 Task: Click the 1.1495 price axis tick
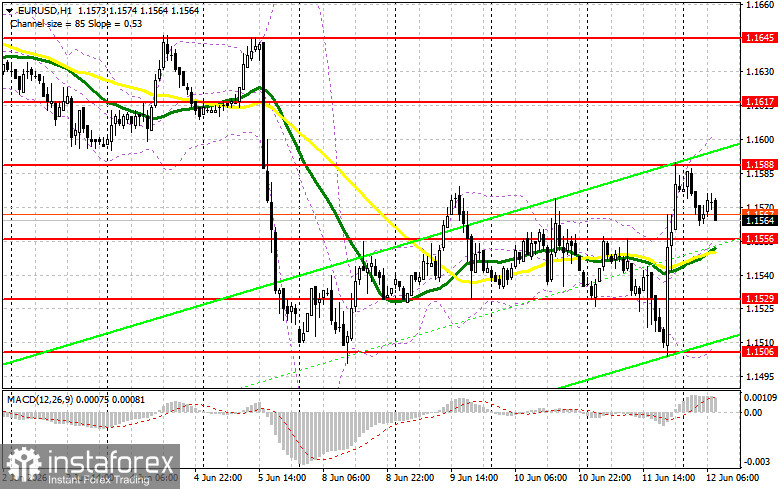pyautogui.click(x=760, y=376)
